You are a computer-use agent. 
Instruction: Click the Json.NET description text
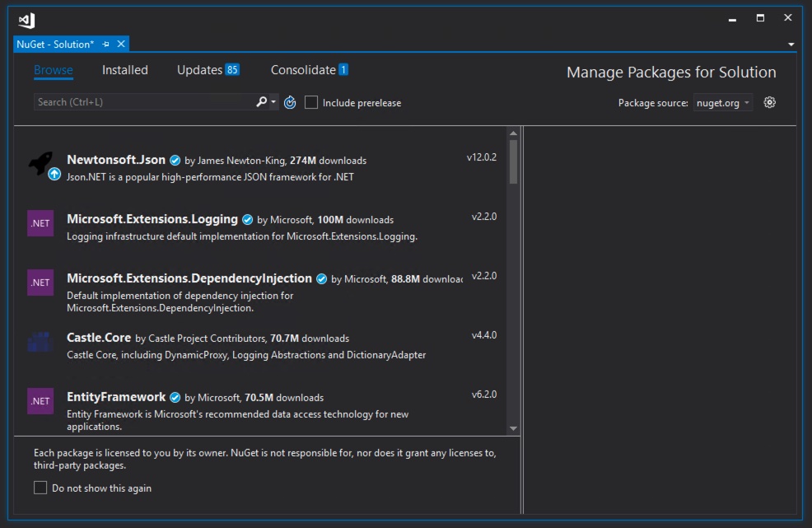pos(210,177)
